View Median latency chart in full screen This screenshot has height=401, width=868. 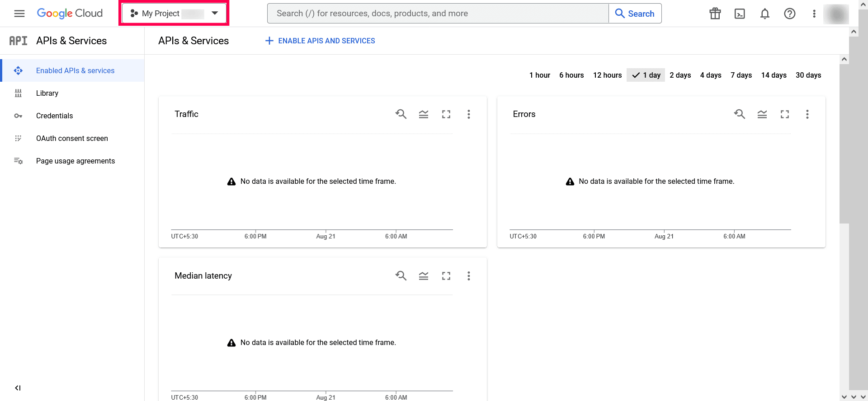pyautogui.click(x=446, y=276)
